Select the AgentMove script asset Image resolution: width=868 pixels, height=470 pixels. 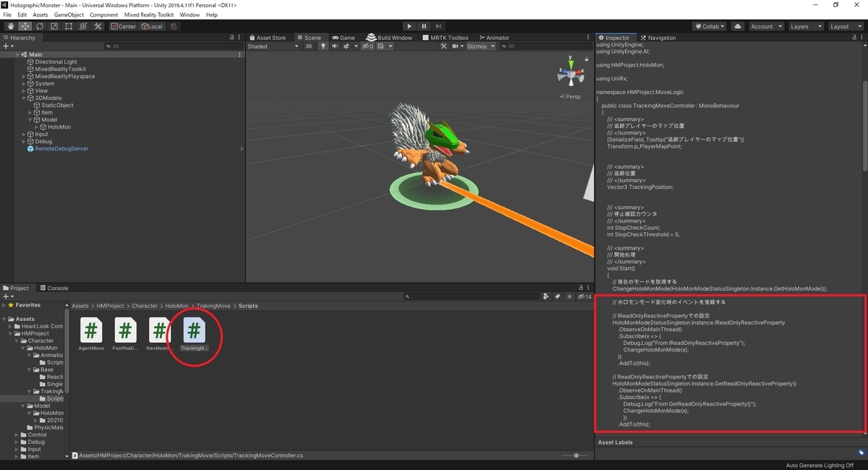tap(91, 334)
